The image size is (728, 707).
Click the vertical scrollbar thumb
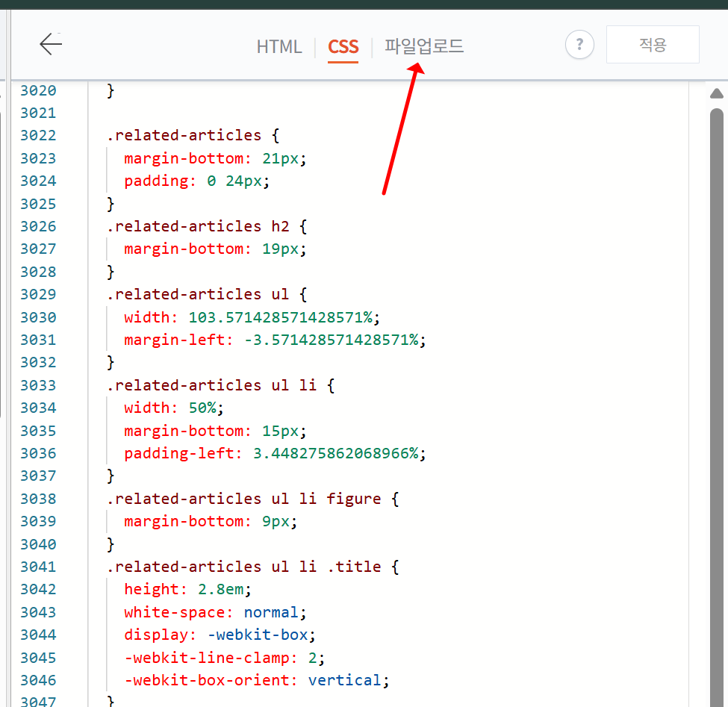click(x=717, y=408)
